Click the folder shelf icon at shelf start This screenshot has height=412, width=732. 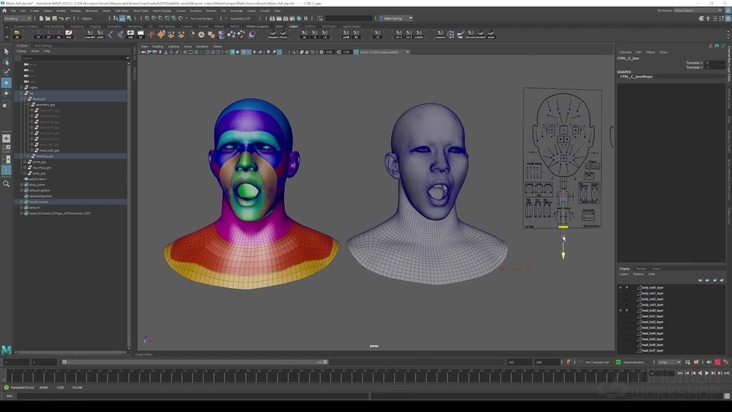click(x=17, y=34)
